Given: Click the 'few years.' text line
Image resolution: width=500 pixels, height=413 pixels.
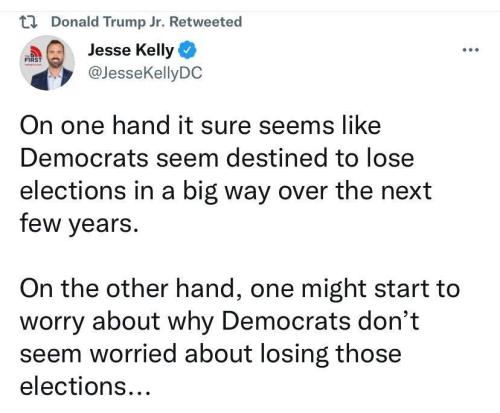Looking at the screenshot, I should (79, 224).
